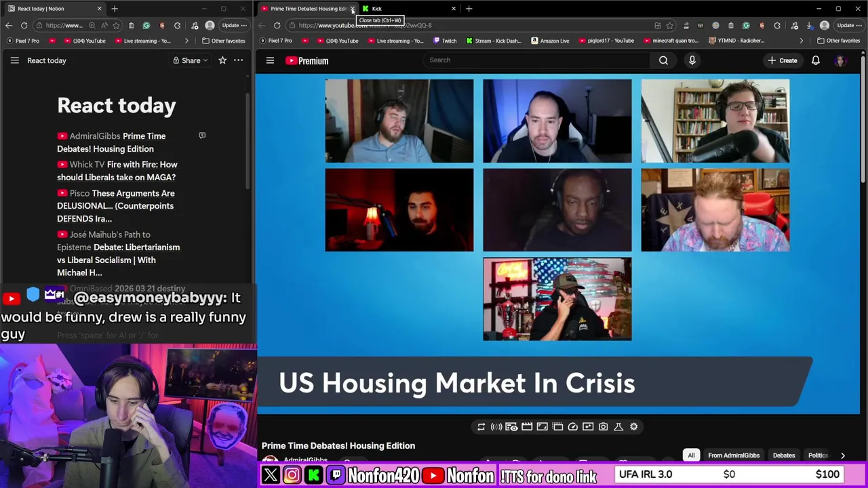Open the YouTube account avatar menu
This screenshot has width=868, height=488.
pos(841,60)
